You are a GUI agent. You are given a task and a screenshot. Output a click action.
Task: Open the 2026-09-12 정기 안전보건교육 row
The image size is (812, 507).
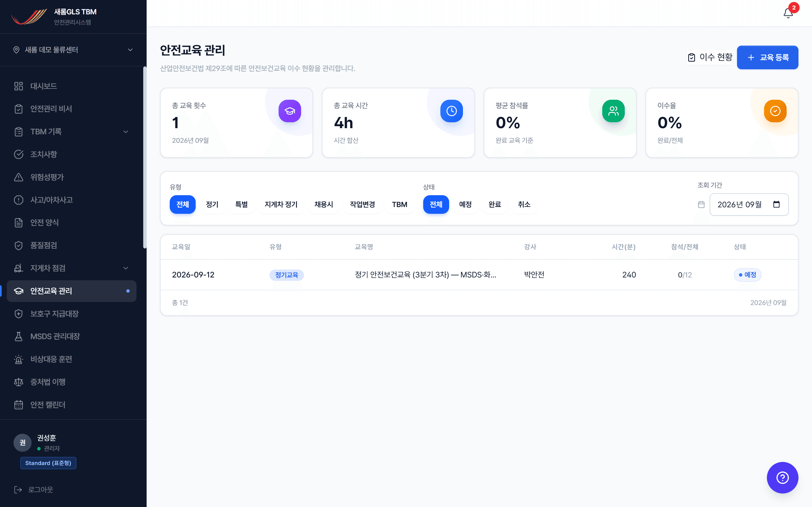click(x=479, y=275)
